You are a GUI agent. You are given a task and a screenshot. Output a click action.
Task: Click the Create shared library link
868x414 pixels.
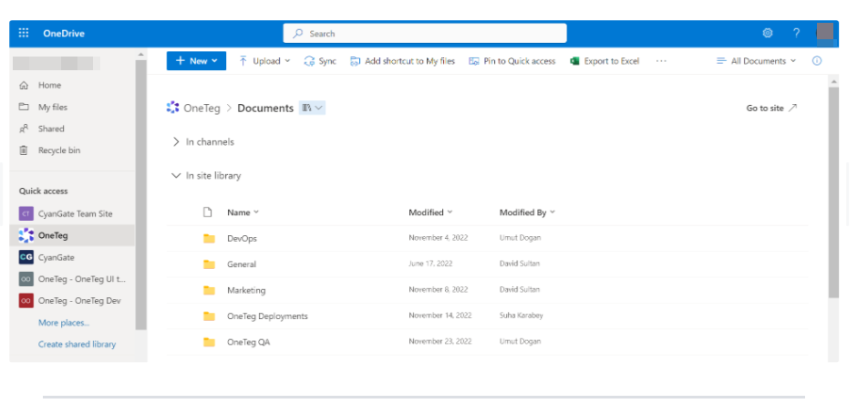coord(77,345)
